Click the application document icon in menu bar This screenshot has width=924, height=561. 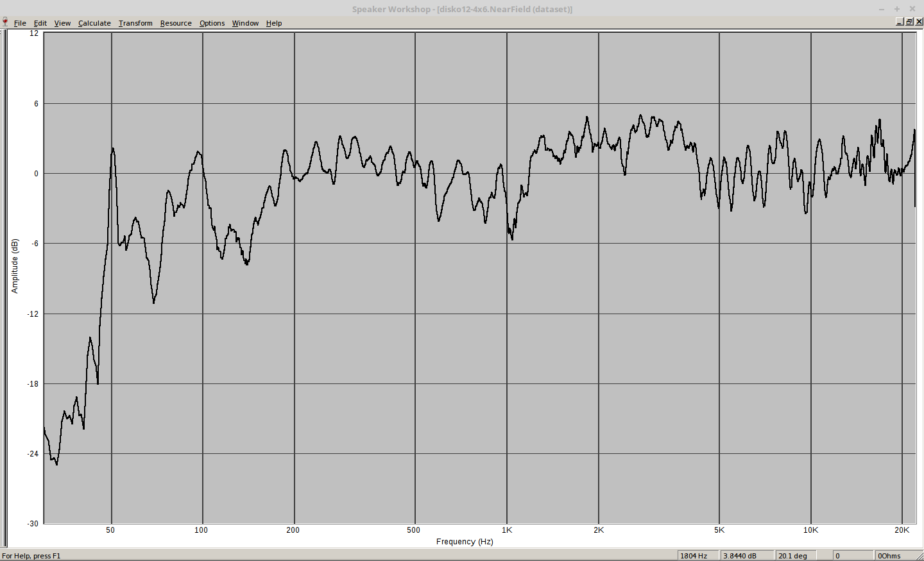click(x=5, y=22)
